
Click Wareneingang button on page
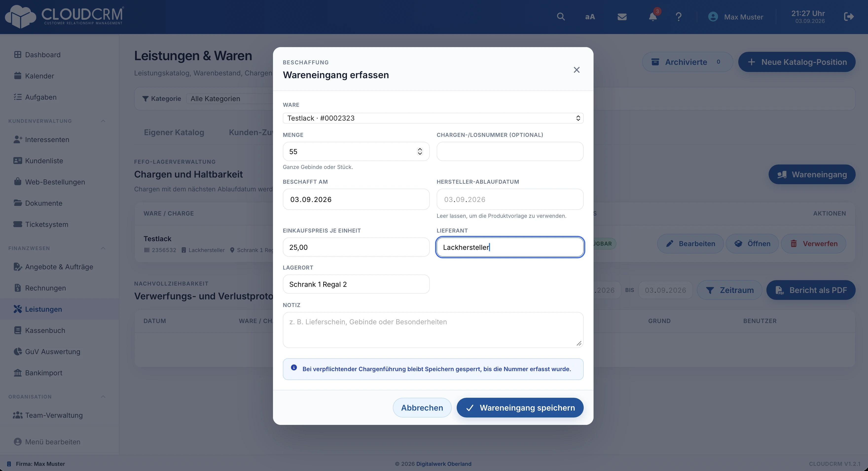coord(812,175)
